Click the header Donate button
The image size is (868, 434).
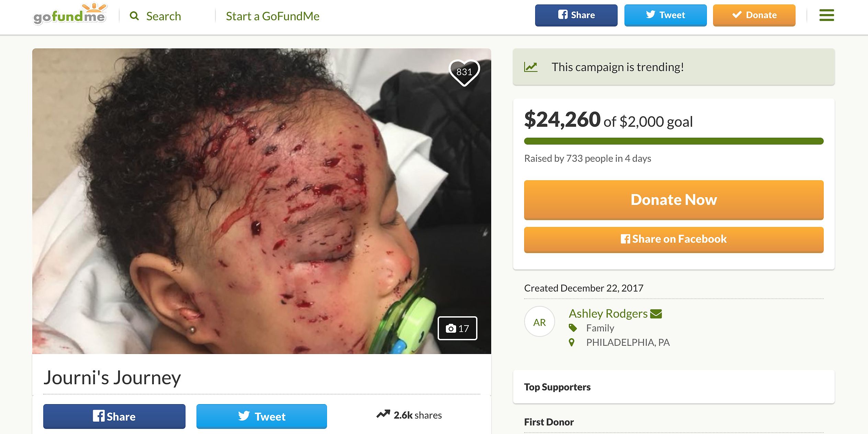[754, 15]
